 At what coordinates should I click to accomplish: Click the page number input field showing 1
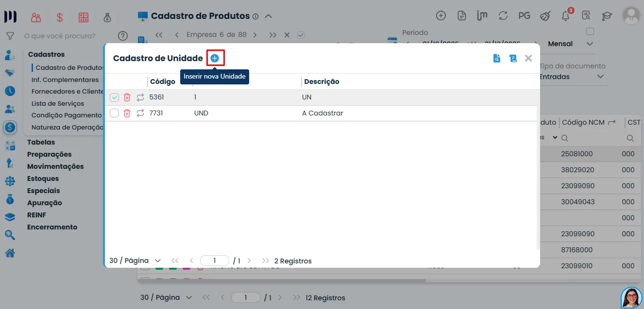215,260
